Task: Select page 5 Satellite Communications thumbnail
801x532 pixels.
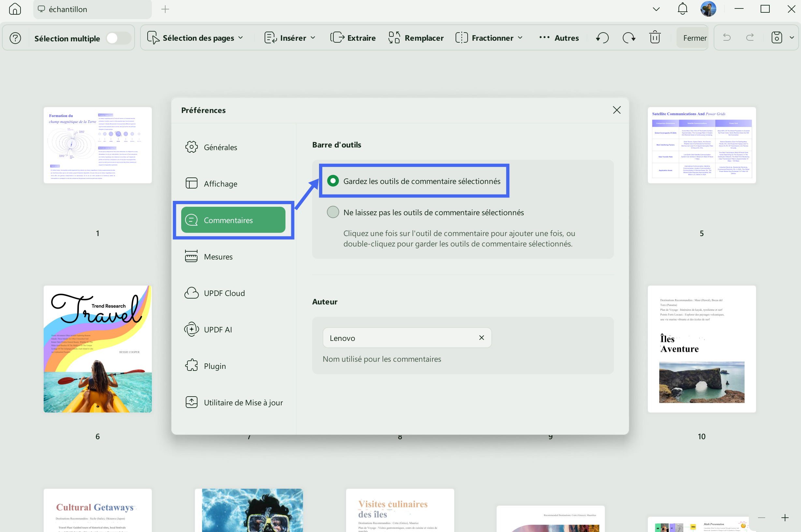Action: point(702,145)
